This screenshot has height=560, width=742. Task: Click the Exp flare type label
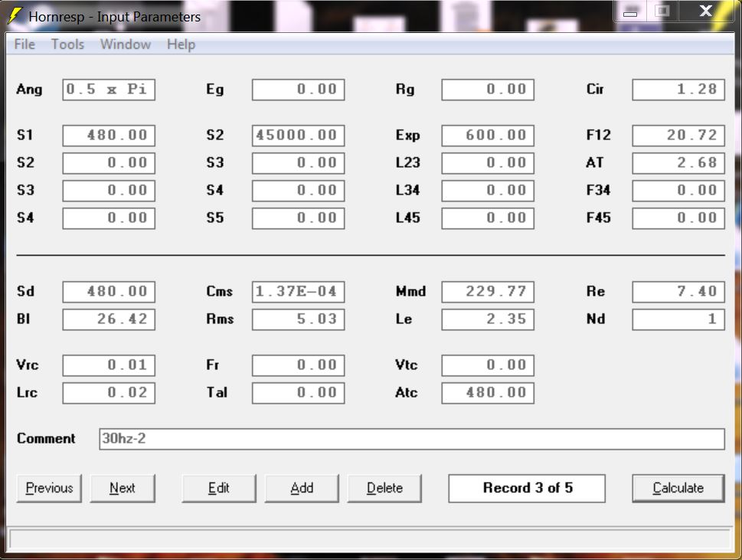(407, 136)
